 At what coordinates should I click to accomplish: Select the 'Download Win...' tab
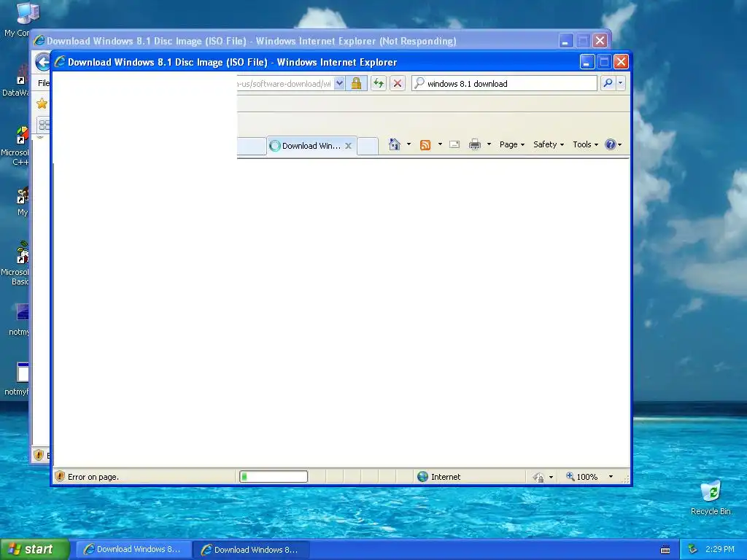click(311, 146)
